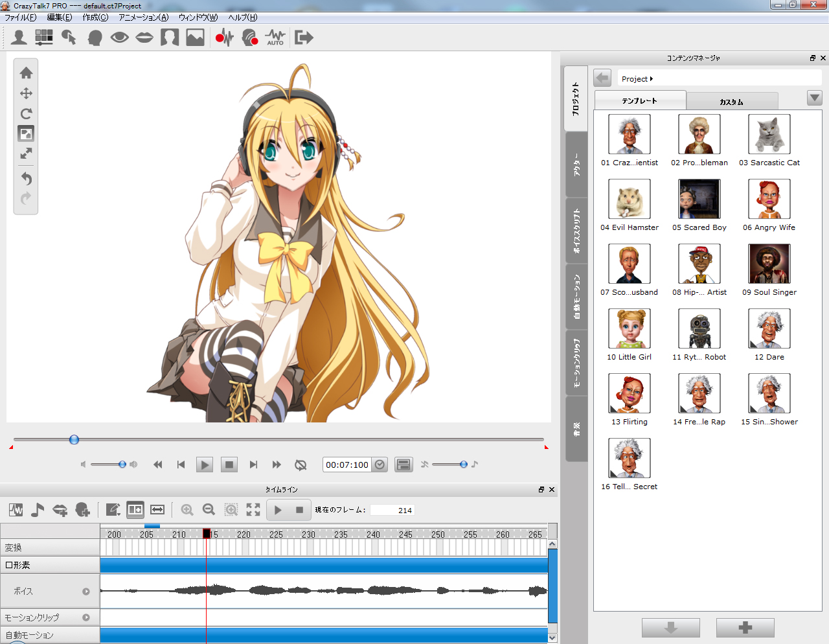Toggle the horizontal fit arrows in timeline toolbar
This screenshot has width=829, height=644.
[x=157, y=510]
